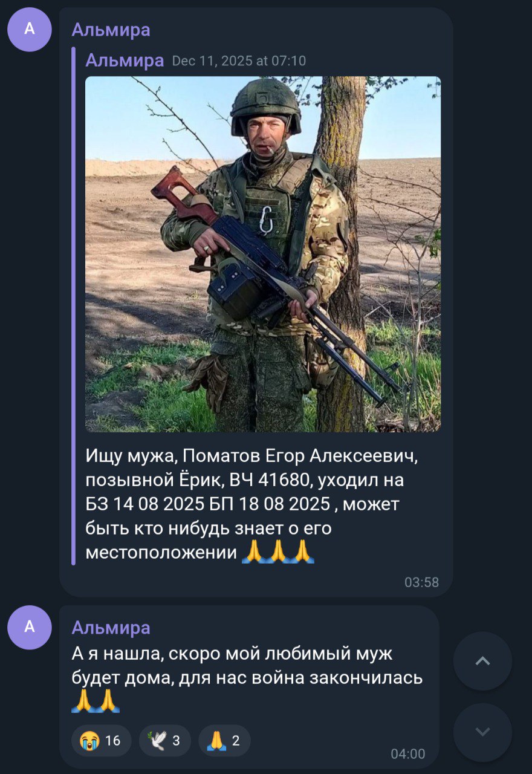Image resolution: width=532 pixels, height=774 pixels.
Task: Open Альмира's avatar beside the photo message
Action: 29,29
